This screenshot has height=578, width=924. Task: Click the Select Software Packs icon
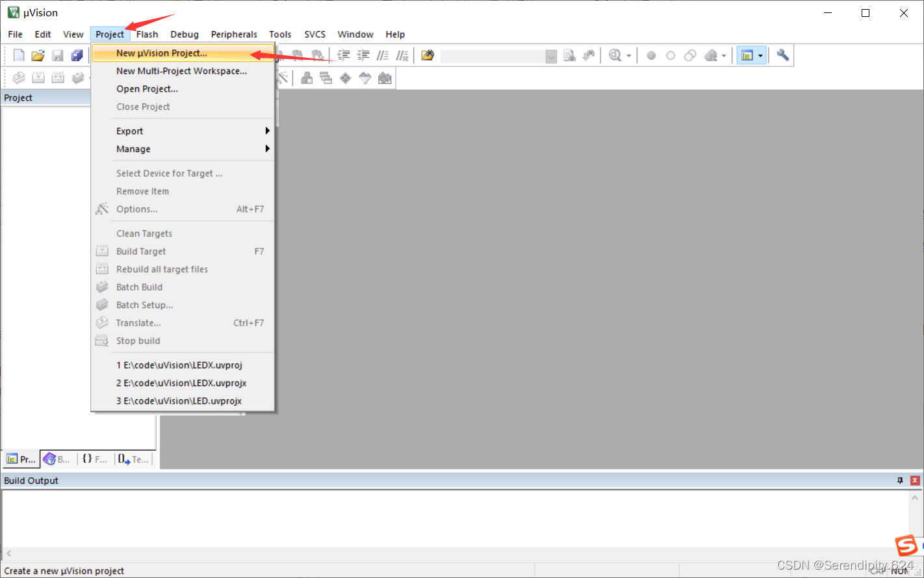[365, 79]
